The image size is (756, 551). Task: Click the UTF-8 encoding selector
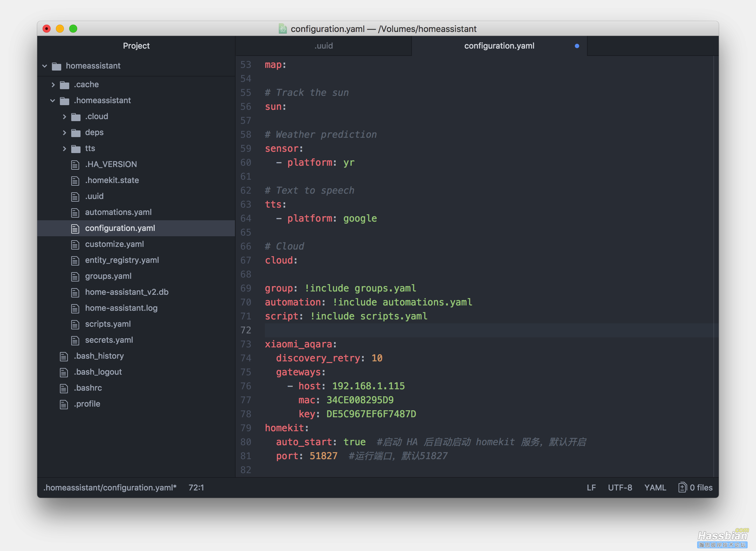(x=620, y=487)
